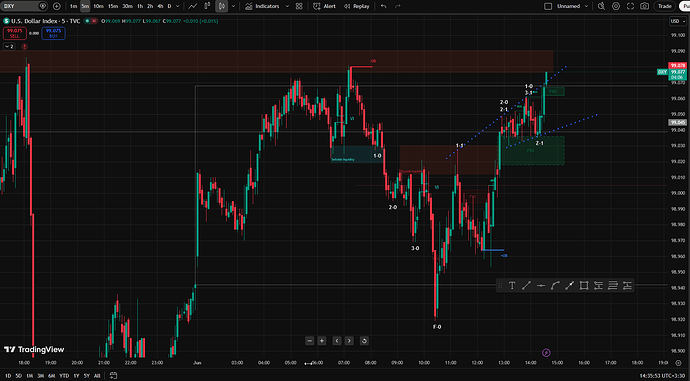This screenshot has width=690, height=381.
Task: Open the chart style dropdown arrow
Action: pos(233,6)
